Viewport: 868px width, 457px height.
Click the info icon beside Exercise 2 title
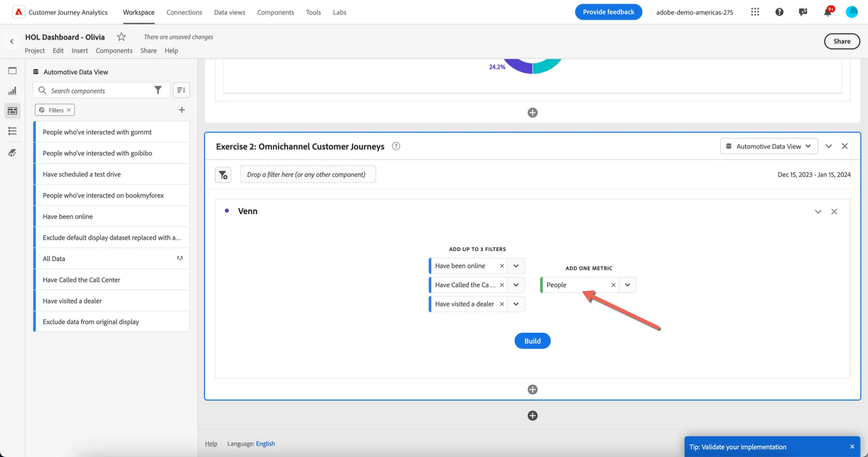(396, 146)
